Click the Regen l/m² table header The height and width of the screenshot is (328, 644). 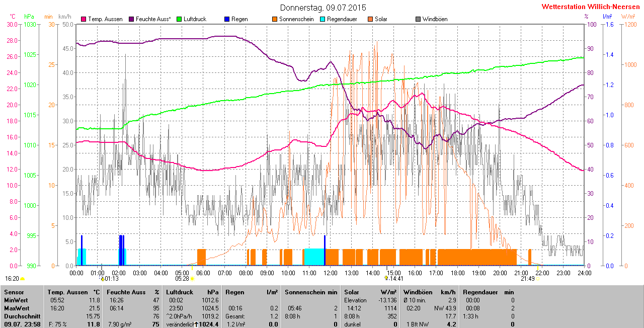point(252,292)
